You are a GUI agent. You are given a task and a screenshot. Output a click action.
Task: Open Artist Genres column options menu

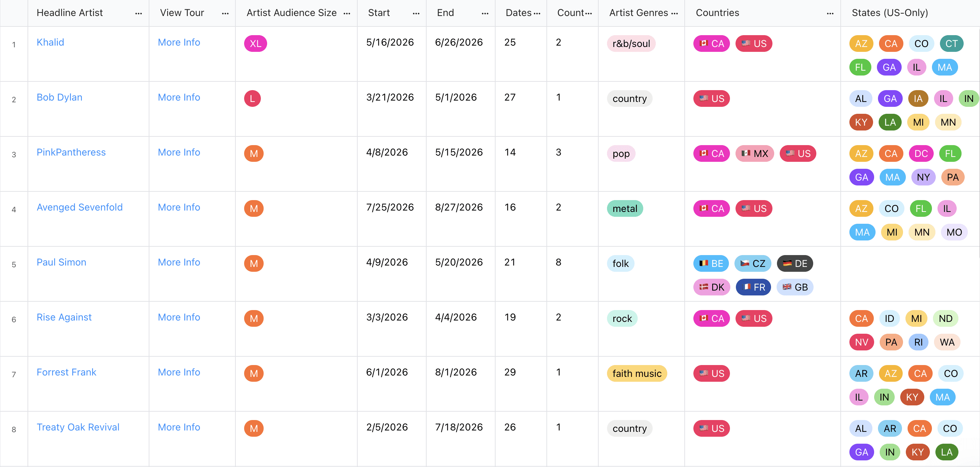[675, 13]
